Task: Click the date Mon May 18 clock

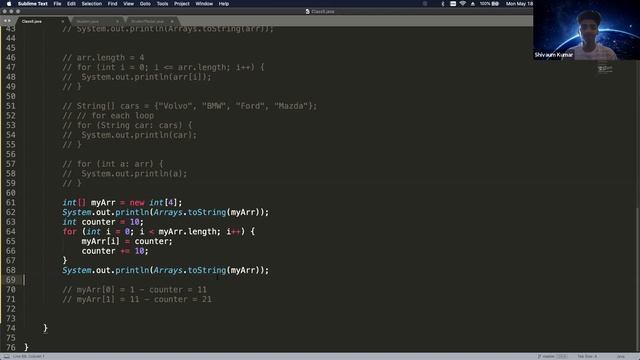Action: [519, 4]
